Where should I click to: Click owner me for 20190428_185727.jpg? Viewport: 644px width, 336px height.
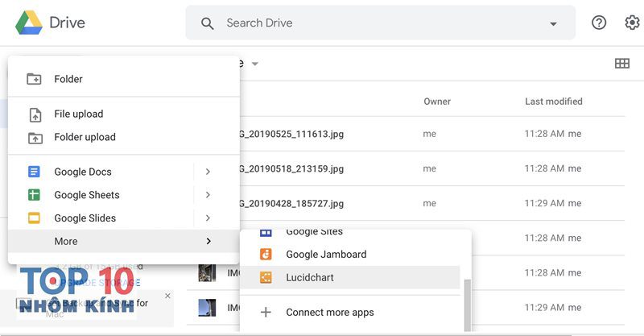[429, 204]
